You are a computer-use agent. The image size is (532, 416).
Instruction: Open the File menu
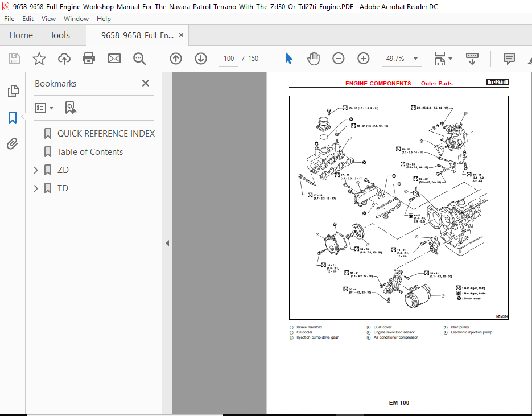click(x=9, y=19)
